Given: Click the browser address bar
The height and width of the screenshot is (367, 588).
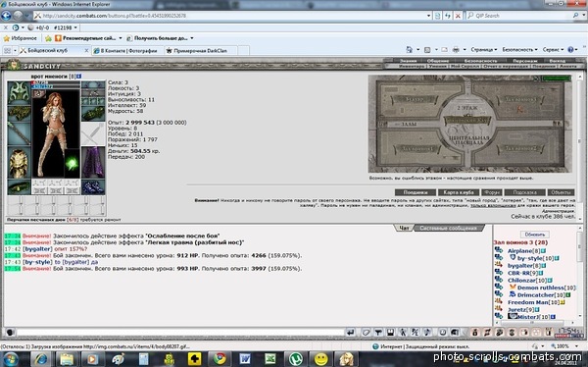Looking at the screenshot, I should [231, 16].
